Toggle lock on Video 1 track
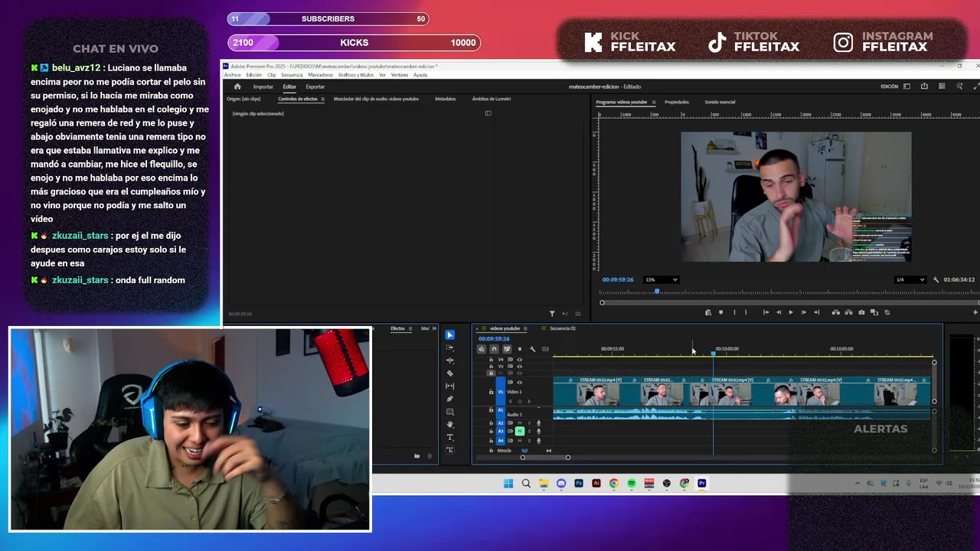 coord(492,392)
